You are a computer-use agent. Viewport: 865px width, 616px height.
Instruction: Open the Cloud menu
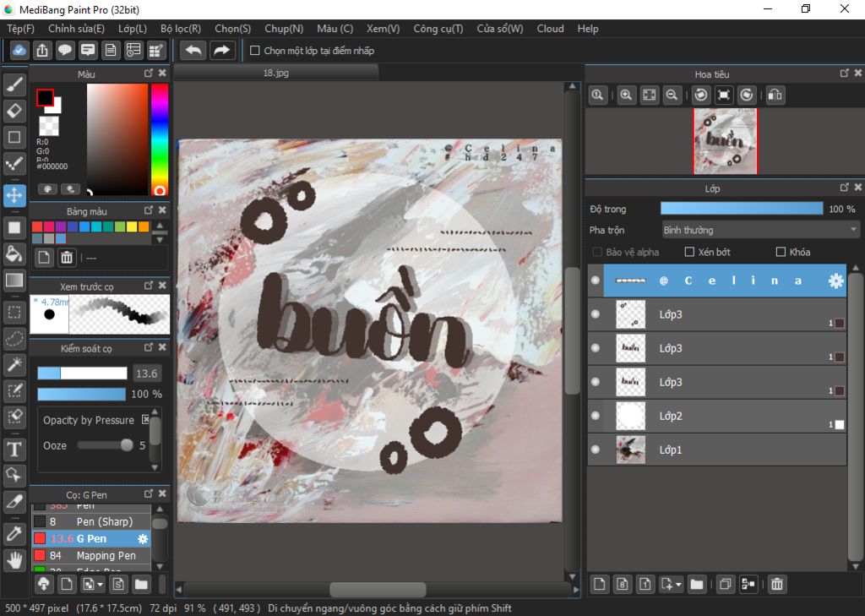(x=550, y=29)
